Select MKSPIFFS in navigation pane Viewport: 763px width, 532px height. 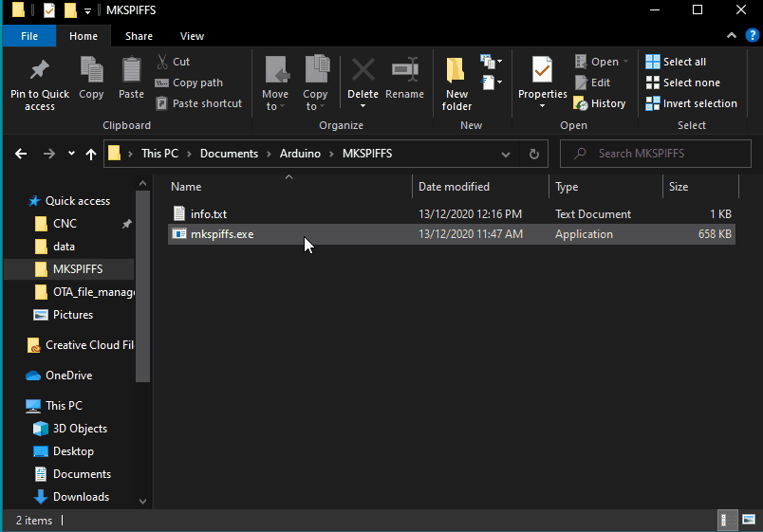click(69, 269)
